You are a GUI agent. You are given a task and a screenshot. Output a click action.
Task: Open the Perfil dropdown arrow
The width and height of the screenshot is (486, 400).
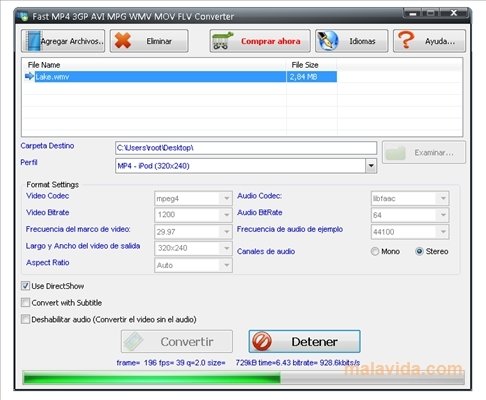(x=371, y=166)
